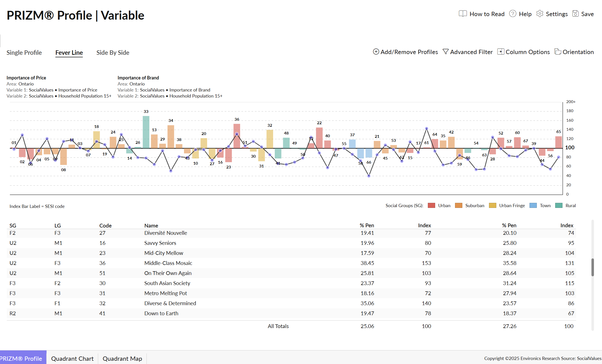Viewport: 602px width, 364px height.
Task: Open Settings via the gear icon
Action: pos(540,14)
